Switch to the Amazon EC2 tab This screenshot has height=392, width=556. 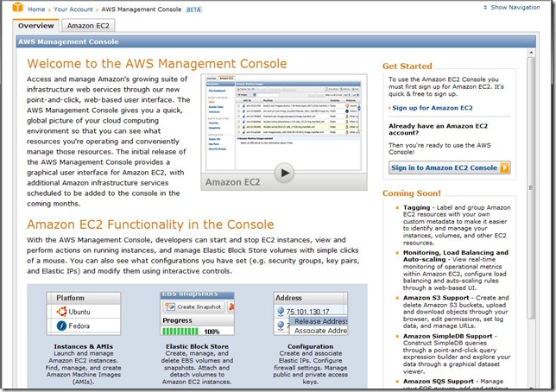(x=88, y=26)
